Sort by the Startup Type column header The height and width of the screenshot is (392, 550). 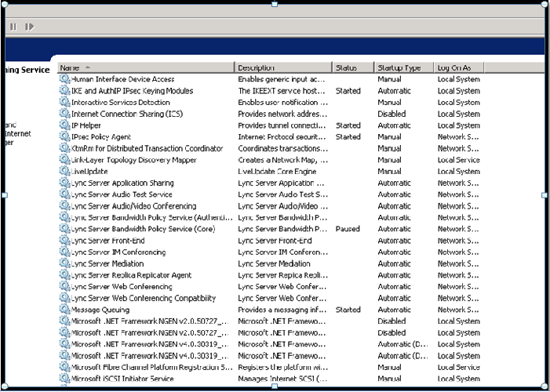tap(404, 67)
